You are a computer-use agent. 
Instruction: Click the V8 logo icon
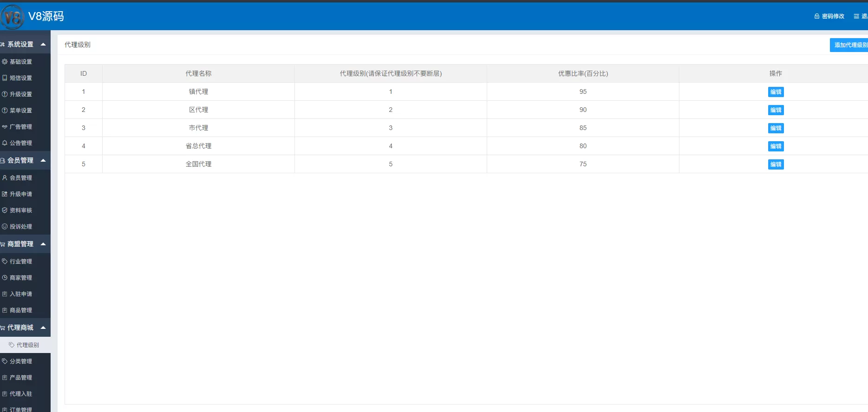point(13,17)
